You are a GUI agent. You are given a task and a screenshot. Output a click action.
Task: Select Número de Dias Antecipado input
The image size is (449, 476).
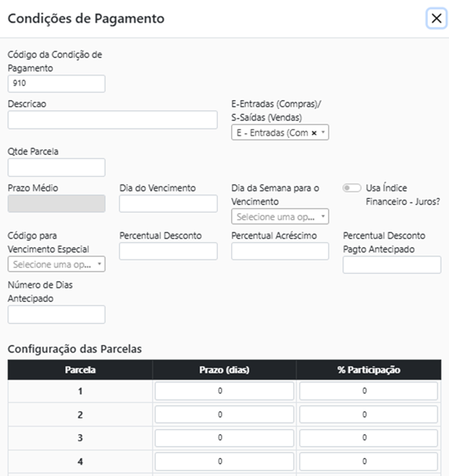pos(56,314)
